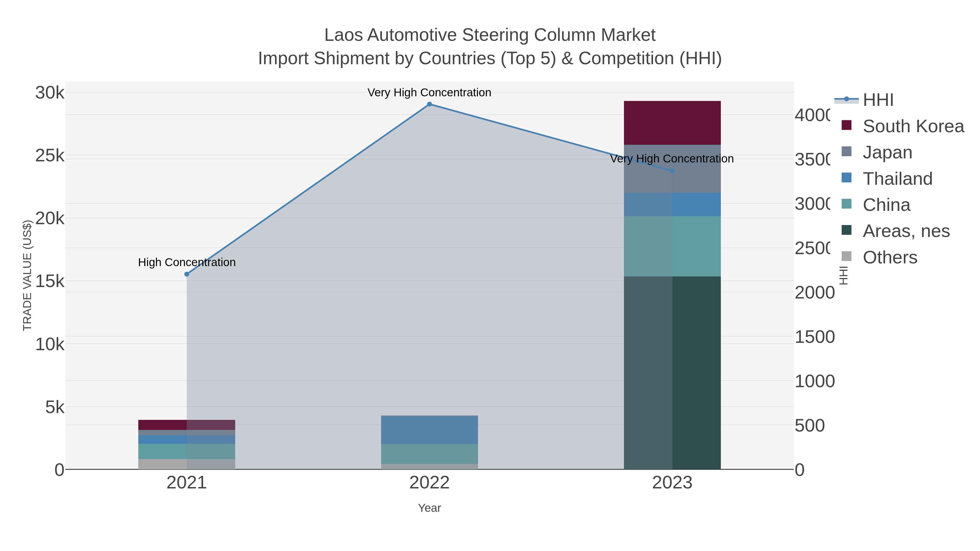The image size is (980, 551).
Task: Select the 2022 HHI peak data point
Action: tap(430, 104)
